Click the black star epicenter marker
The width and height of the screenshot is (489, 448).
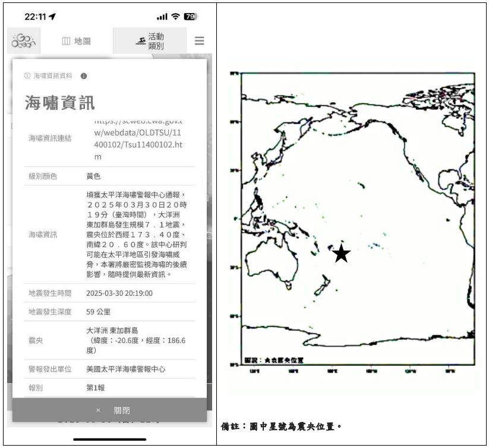(341, 254)
